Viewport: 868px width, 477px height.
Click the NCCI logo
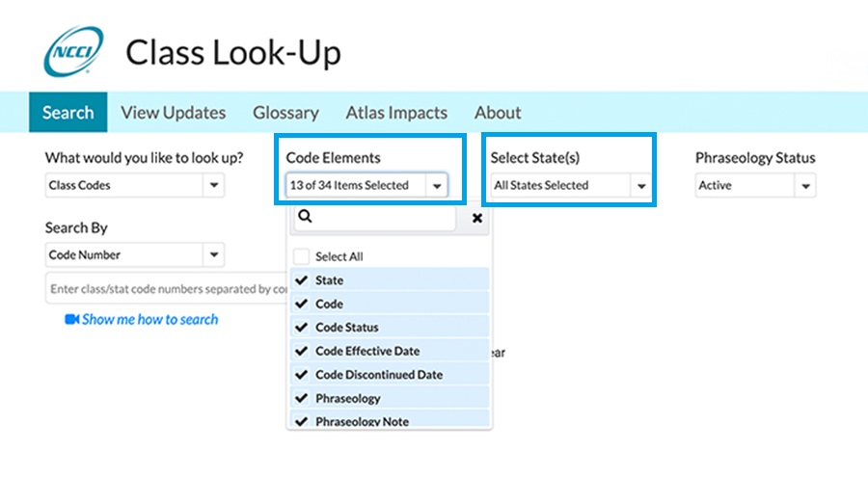coord(73,51)
